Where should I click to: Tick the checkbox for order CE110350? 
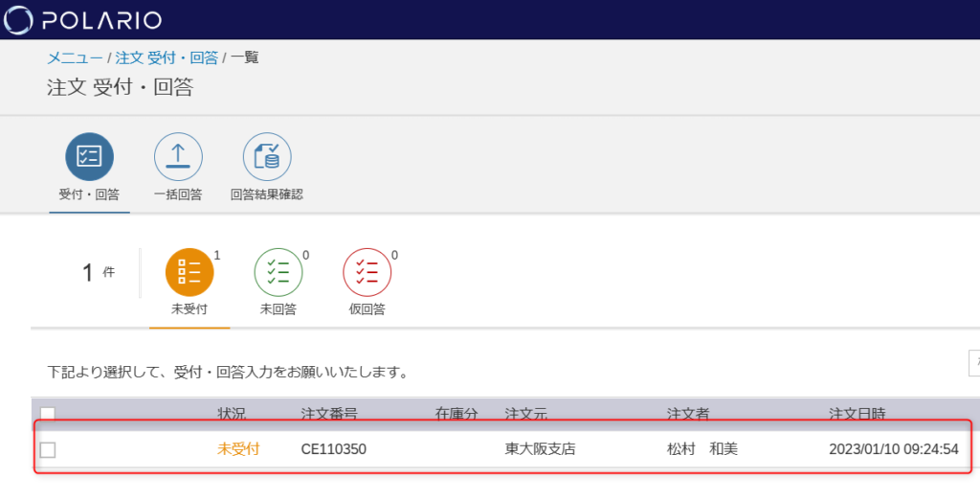(48, 449)
